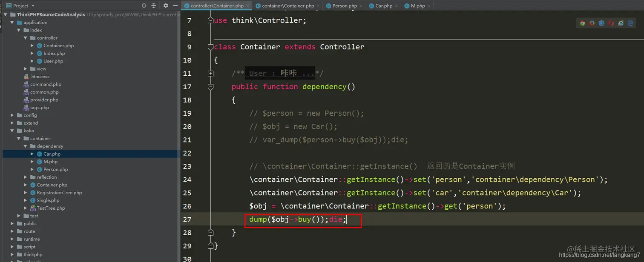The image size is (644, 262).
Task: Click the 'buy' method call on line 27
Action: tap(304, 219)
